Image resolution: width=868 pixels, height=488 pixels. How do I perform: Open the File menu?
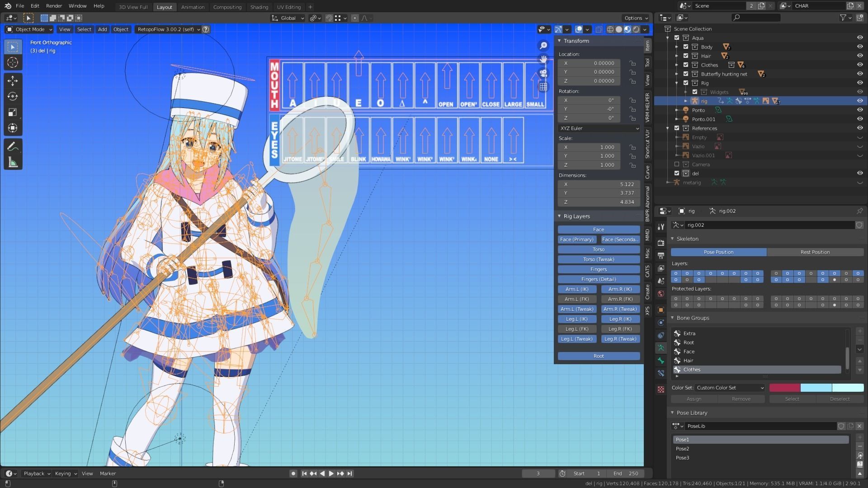[20, 6]
